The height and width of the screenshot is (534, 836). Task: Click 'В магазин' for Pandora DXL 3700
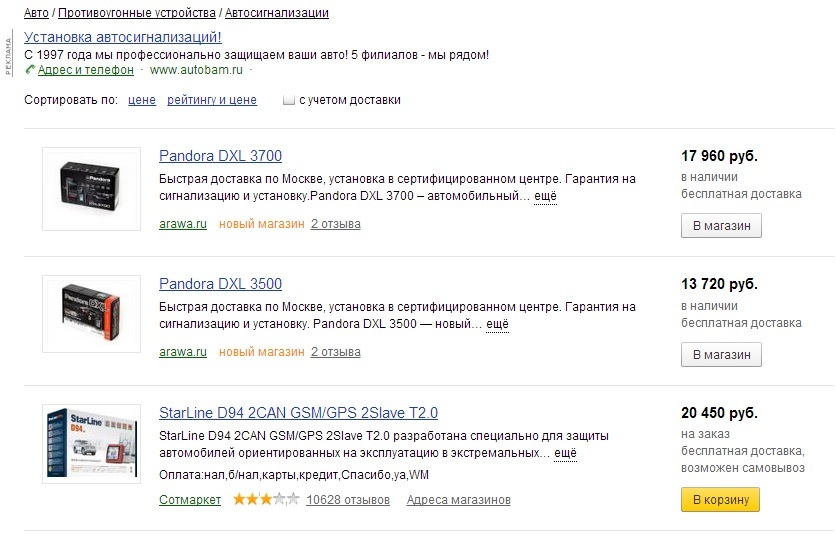point(721,225)
